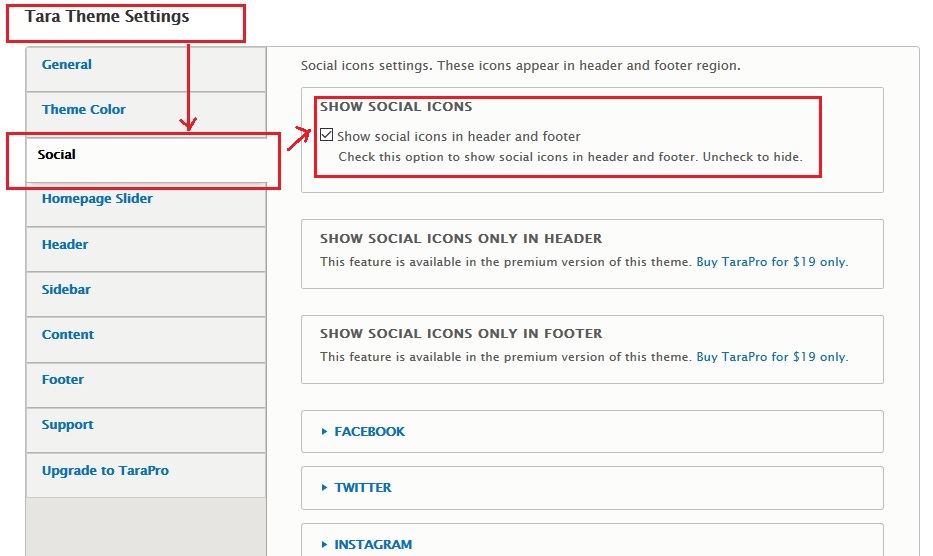Click the Tara Theme Settings title

107,17
